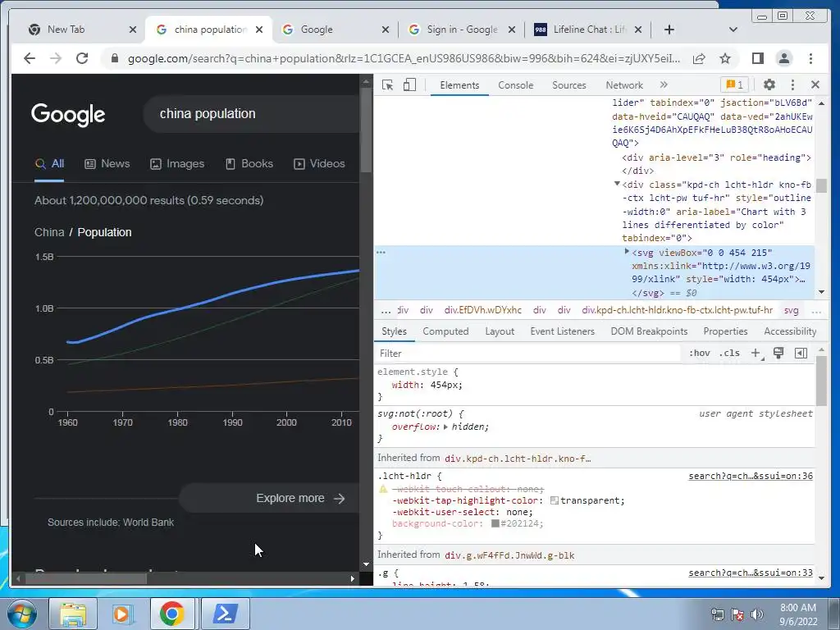This screenshot has width=840, height=630.
Task: Collapse the div kpd-ch lcht-hldr node
Action: (617, 184)
